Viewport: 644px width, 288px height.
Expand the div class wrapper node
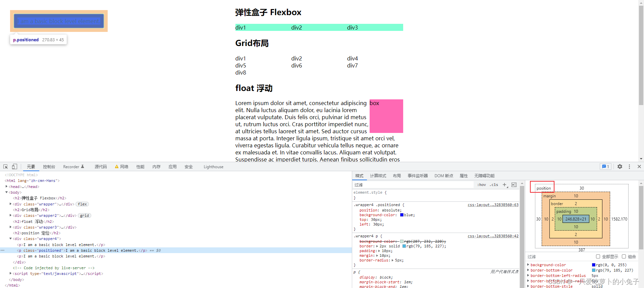(x=10, y=204)
